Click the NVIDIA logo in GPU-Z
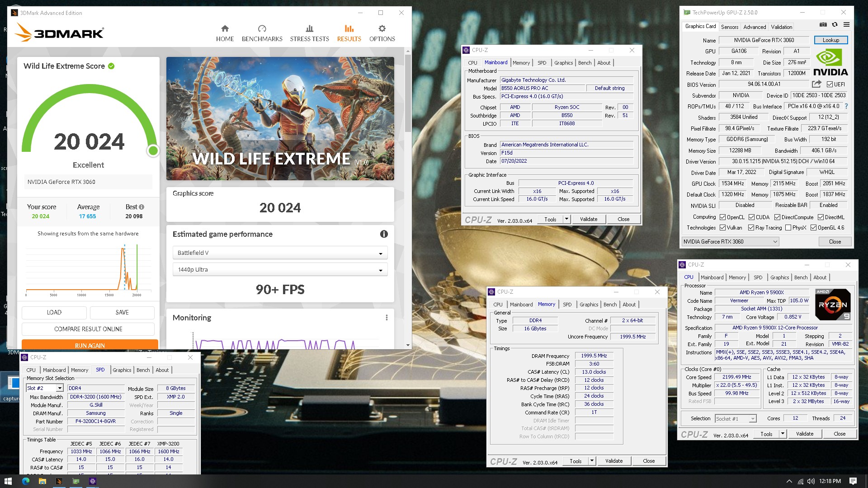Image resolution: width=868 pixels, height=488 pixels. click(x=830, y=62)
